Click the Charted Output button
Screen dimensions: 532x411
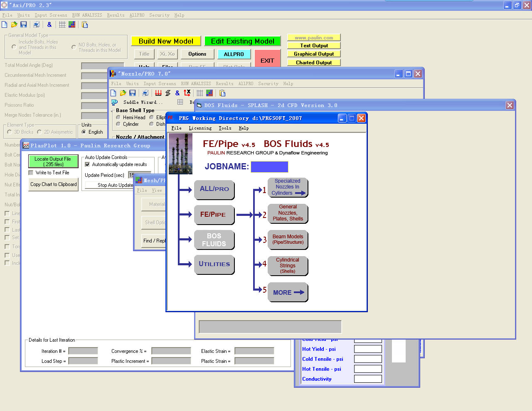click(x=314, y=63)
